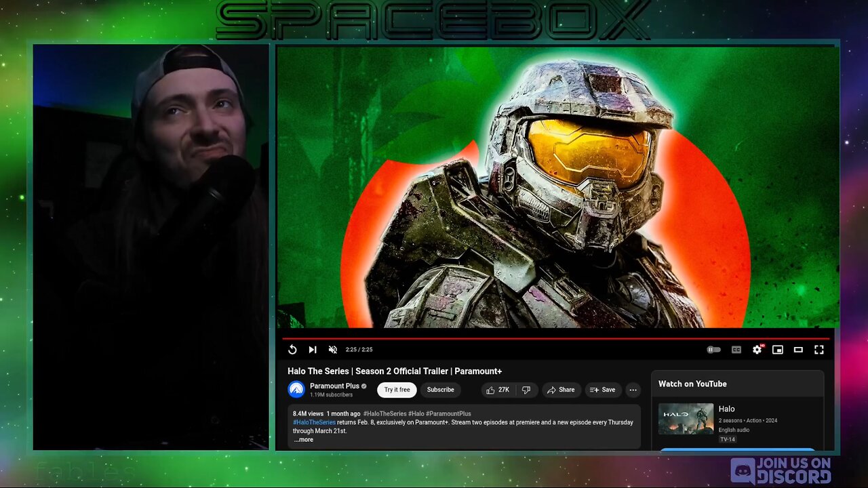The height and width of the screenshot is (488, 868).
Task: Click the Try it free button
Action: [x=397, y=390]
